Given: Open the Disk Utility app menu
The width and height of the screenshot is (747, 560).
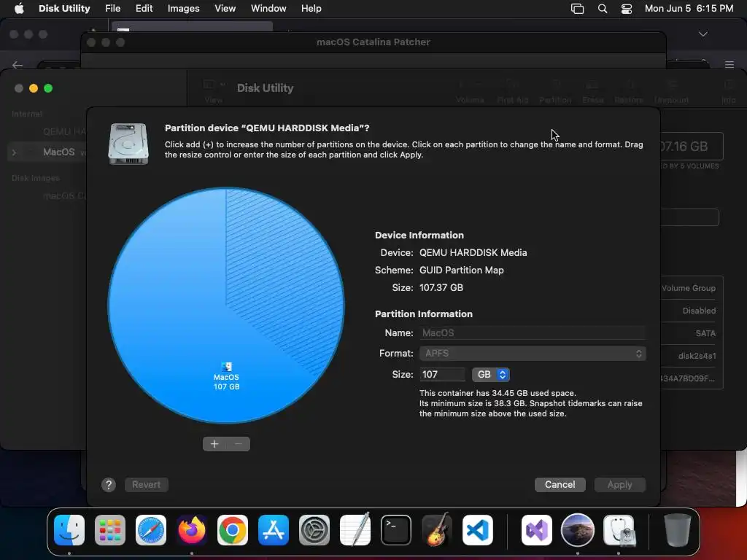Looking at the screenshot, I should pos(64,9).
